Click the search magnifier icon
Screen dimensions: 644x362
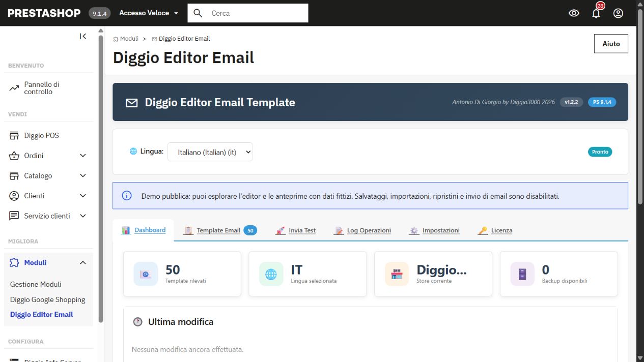click(x=199, y=13)
